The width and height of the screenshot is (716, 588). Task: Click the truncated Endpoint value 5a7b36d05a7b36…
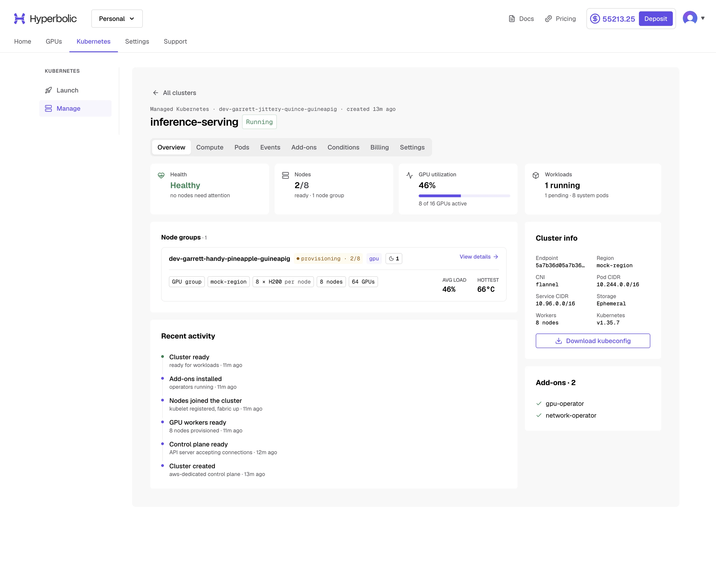[560, 266]
